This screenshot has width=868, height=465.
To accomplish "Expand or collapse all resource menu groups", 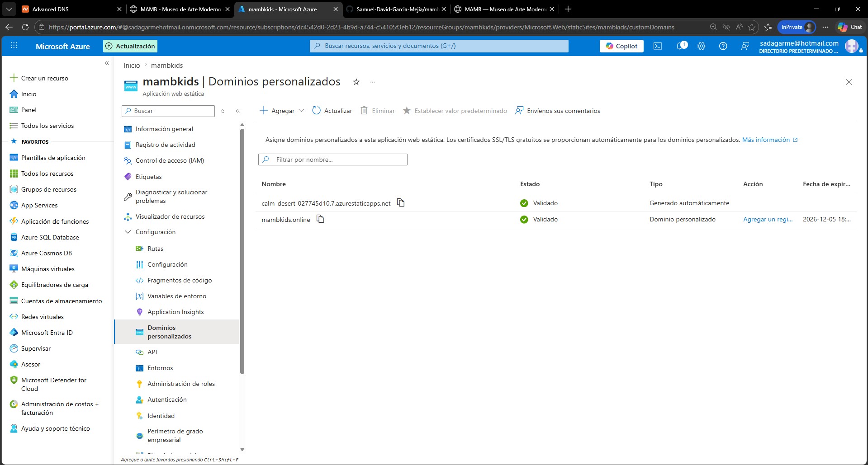I will pos(223,111).
